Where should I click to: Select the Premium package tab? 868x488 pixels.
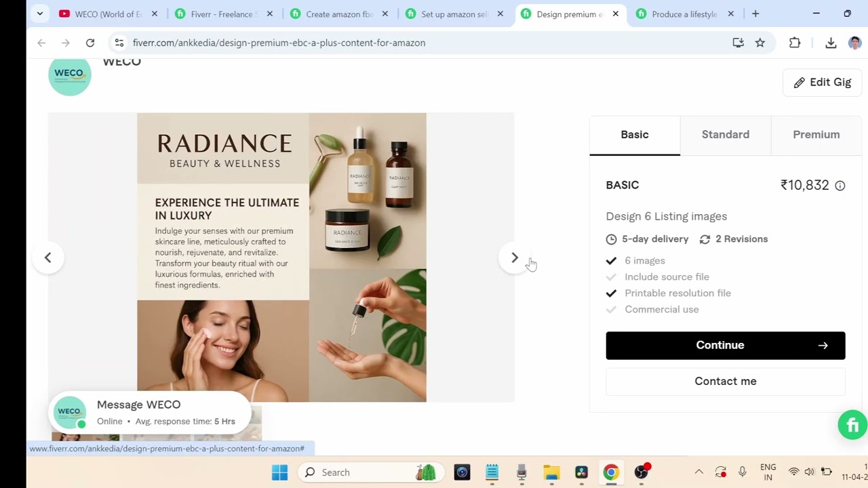point(816,135)
